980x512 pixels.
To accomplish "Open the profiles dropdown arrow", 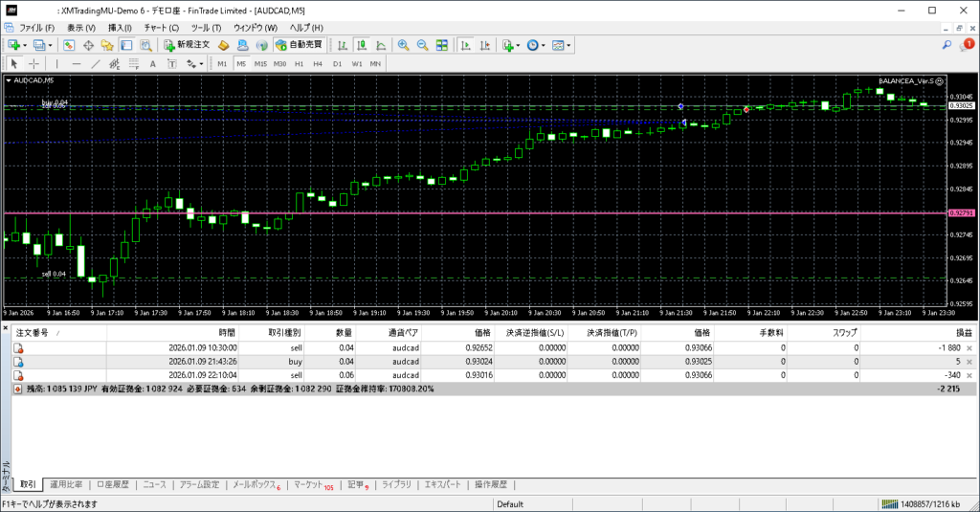I will pyautogui.click(x=50, y=45).
